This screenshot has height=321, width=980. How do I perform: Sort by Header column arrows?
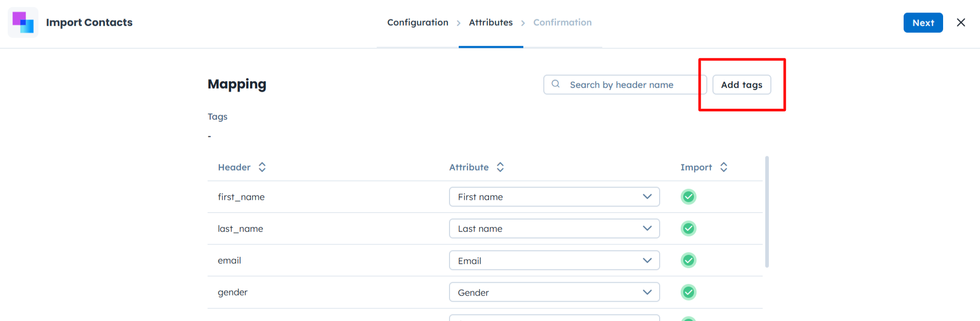click(x=262, y=167)
